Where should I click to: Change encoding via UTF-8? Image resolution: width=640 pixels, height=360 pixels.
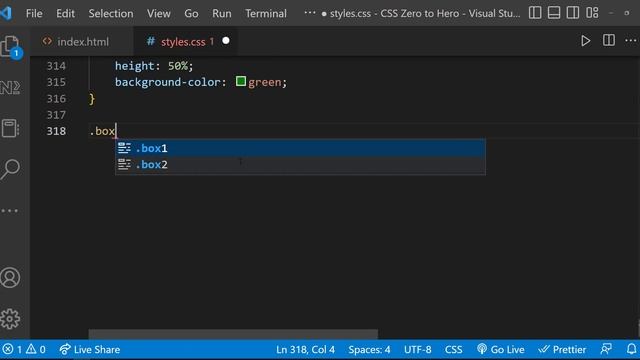(418, 350)
